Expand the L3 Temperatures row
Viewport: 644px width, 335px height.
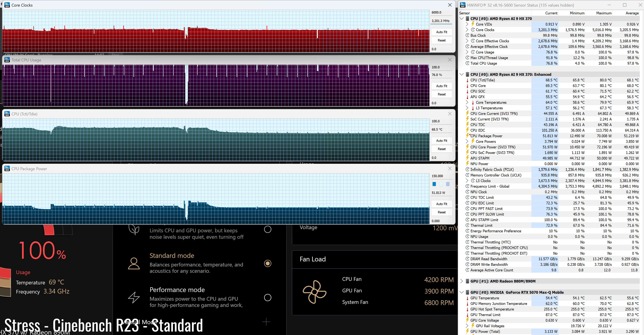467,108
